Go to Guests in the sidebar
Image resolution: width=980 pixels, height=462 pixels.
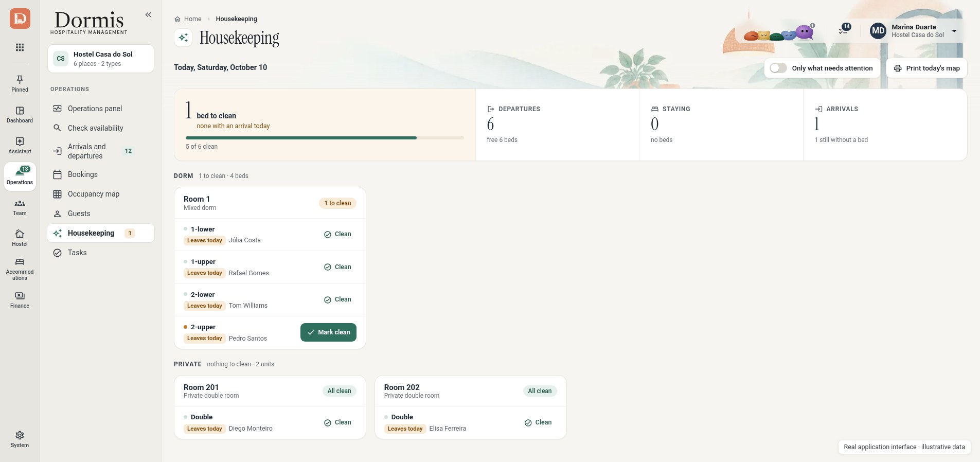(101, 214)
